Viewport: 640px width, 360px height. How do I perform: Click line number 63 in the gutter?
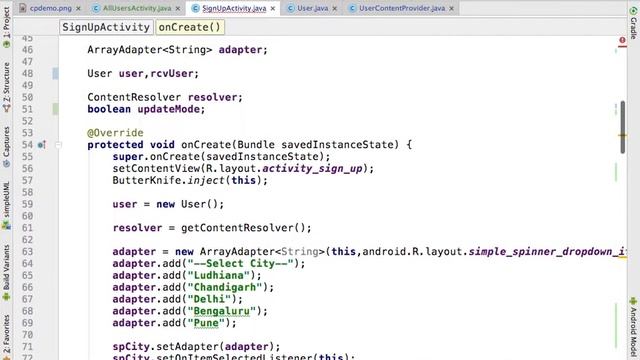point(27,251)
